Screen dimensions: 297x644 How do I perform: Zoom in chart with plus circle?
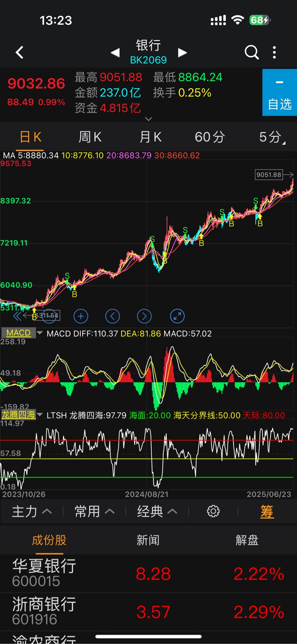[x=81, y=316]
